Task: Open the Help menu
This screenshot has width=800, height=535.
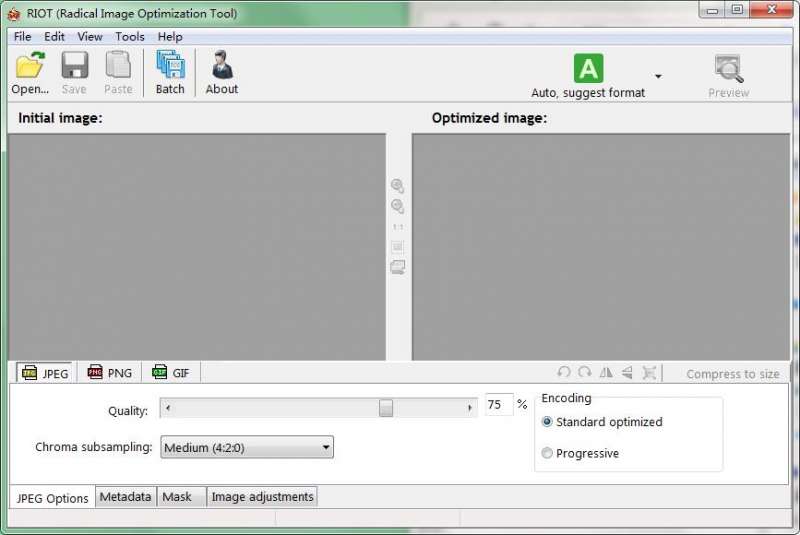Action: 170,37
